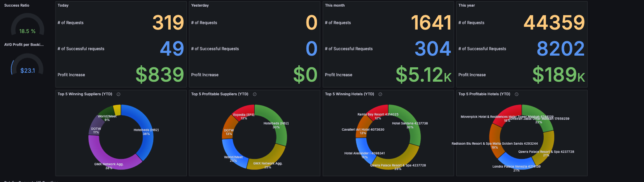Select Yesterday's $0 profit increase value
Image resolution: width=644 pixels, height=182 pixels.
[305, 75]
